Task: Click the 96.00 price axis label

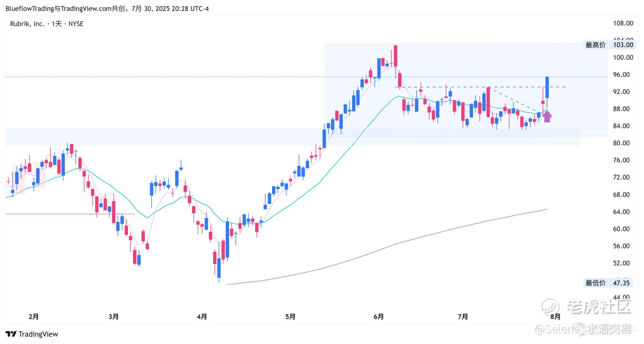Action: tap(621, 74)
